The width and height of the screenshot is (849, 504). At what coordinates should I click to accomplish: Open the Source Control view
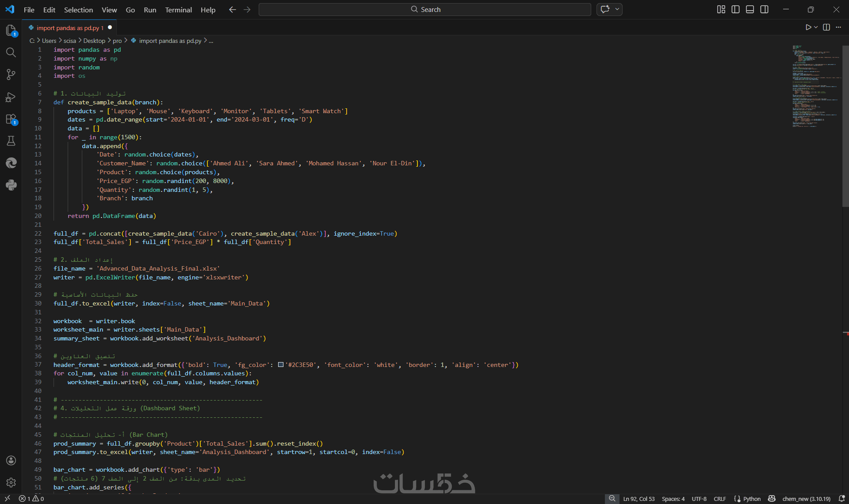click(11, 75)
